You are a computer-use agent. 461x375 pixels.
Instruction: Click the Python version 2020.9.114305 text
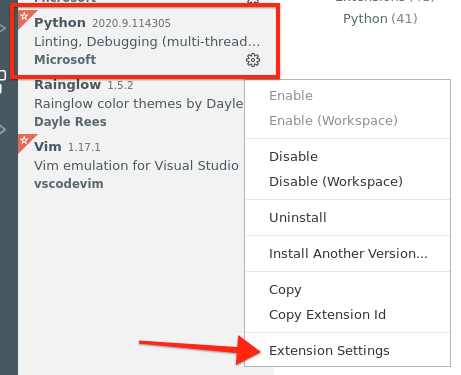(131, 23)
